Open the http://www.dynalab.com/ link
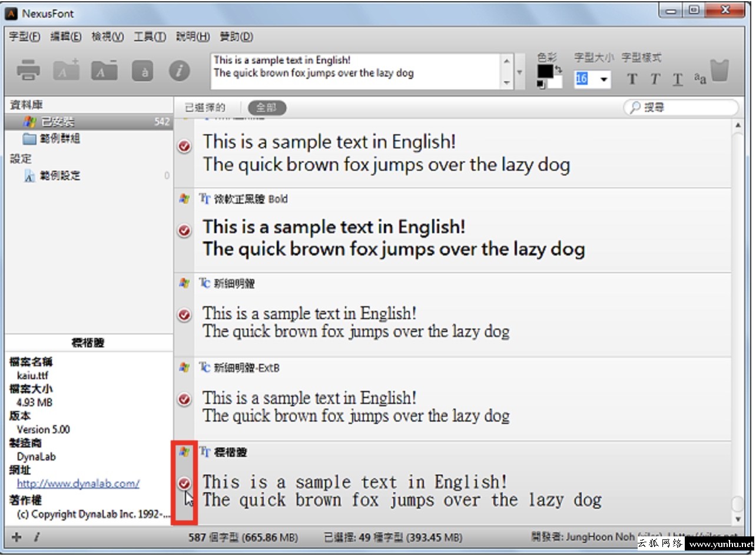This screenshot has height=557, width=756. (x=78, y=484)
